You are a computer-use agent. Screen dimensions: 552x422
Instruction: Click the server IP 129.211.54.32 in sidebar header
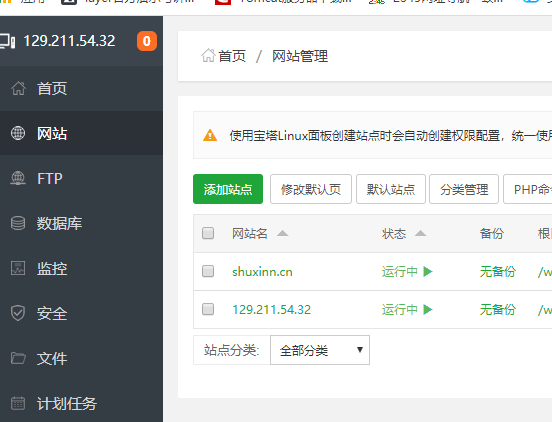(x=69, y=41)
